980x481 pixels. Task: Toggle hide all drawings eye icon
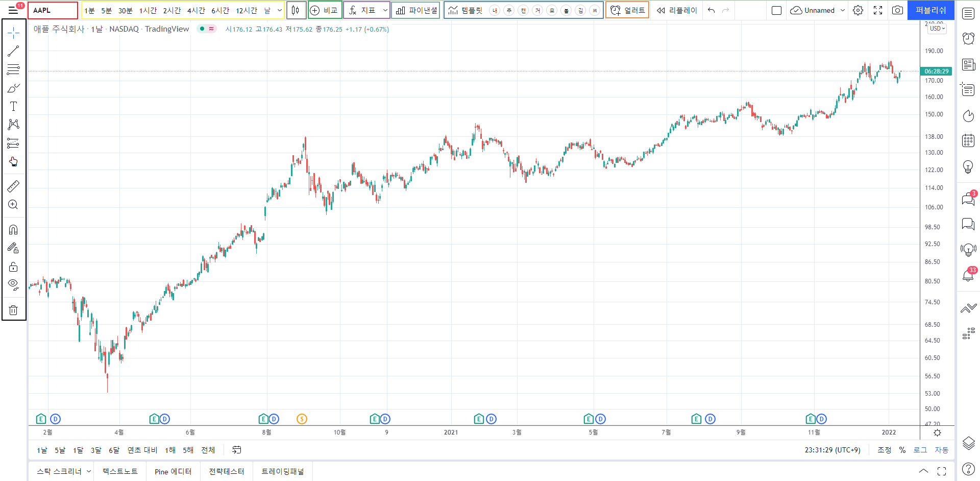(x=13, y=284)
